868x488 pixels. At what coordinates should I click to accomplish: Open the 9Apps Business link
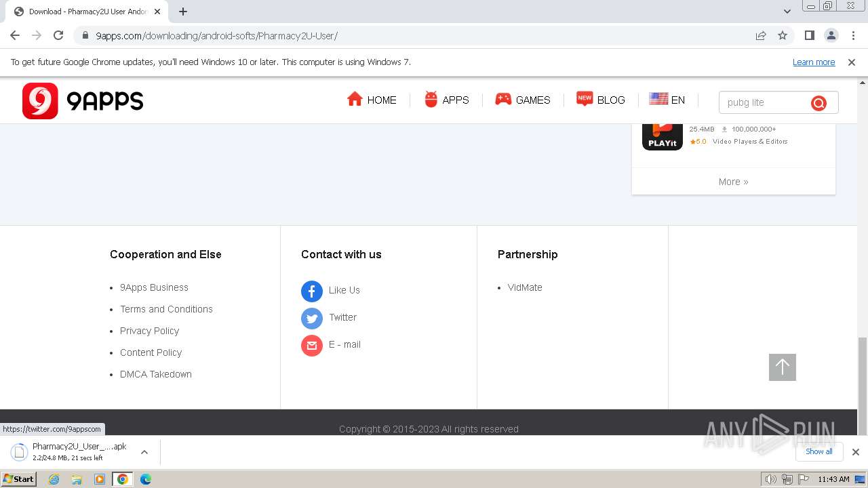click(x=154, y=287)
